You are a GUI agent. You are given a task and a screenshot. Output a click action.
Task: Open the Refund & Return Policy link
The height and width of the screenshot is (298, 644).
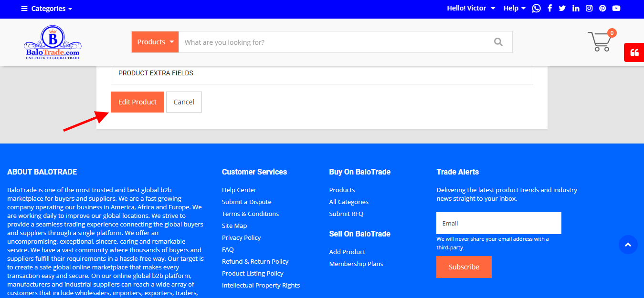[x=255, y=261]
